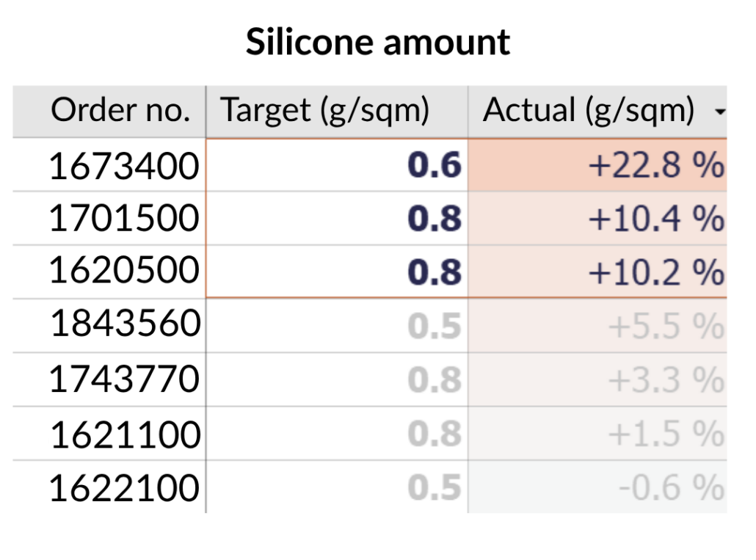Select order number 1701500
Image resolution: width=756 pixels, height=560 pixels.
point(123,219)
